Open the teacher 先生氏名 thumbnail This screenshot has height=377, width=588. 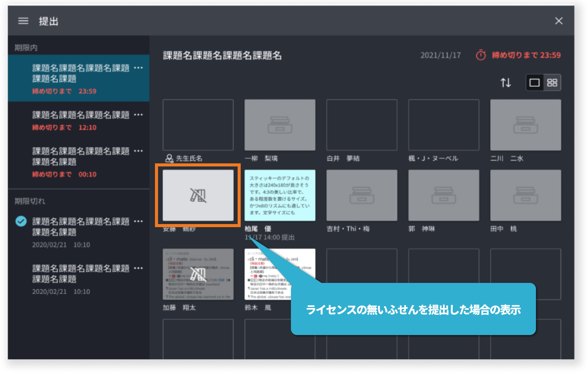[198, 125]
